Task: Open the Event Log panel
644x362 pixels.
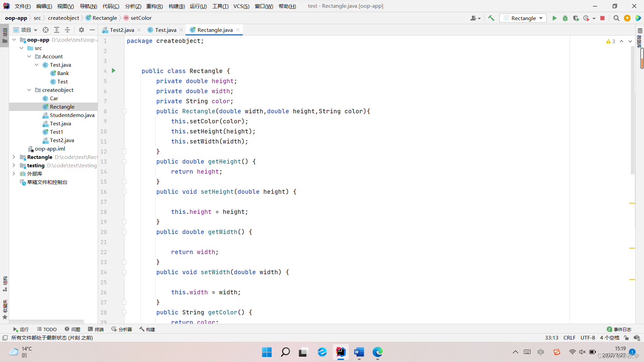Action: pyautogui.click(x=619, y=329)
